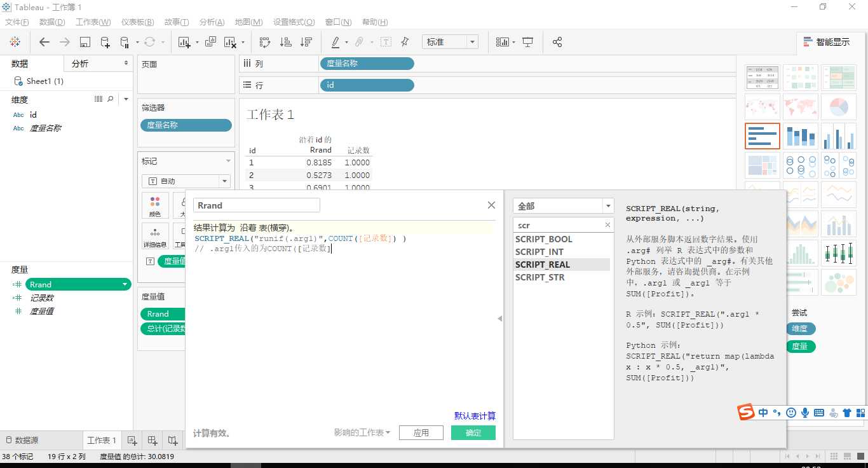The image size is (868, 468).
Task: Click the search fields magnifier icon
Action: [x=111, y=99]
